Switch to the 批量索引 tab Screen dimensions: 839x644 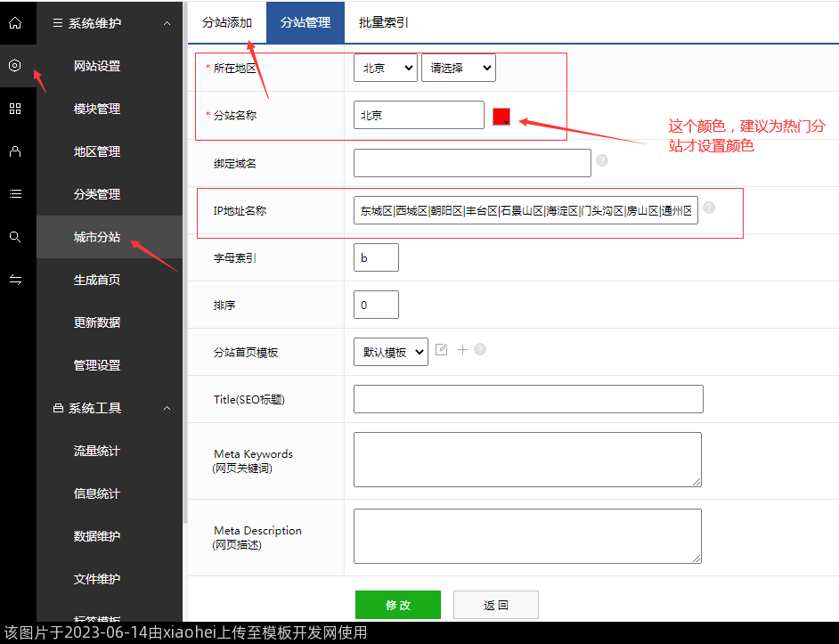[384, 22]
